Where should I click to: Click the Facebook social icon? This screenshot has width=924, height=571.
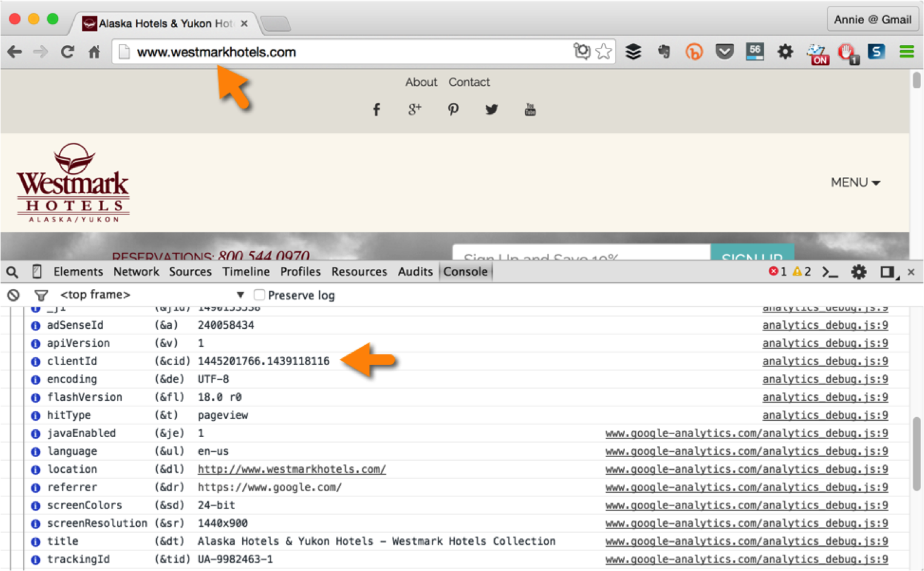tap(376, 110)
